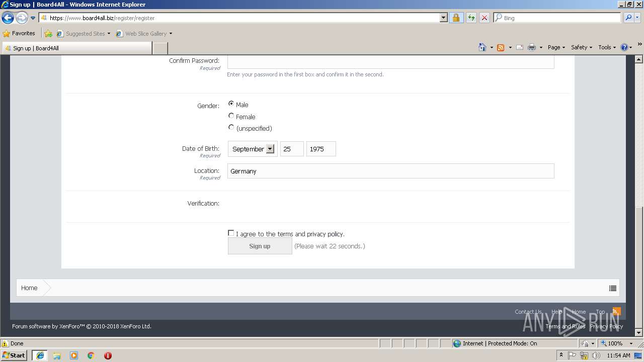
Task: Open the Safety menu
Action: (x=582, y=47)
